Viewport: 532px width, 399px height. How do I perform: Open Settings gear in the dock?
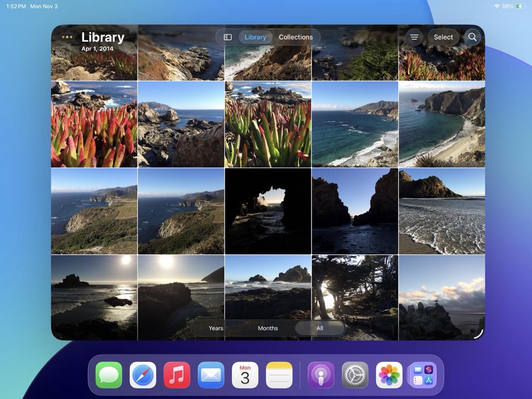pyautogui.click(x=355, y=375)
